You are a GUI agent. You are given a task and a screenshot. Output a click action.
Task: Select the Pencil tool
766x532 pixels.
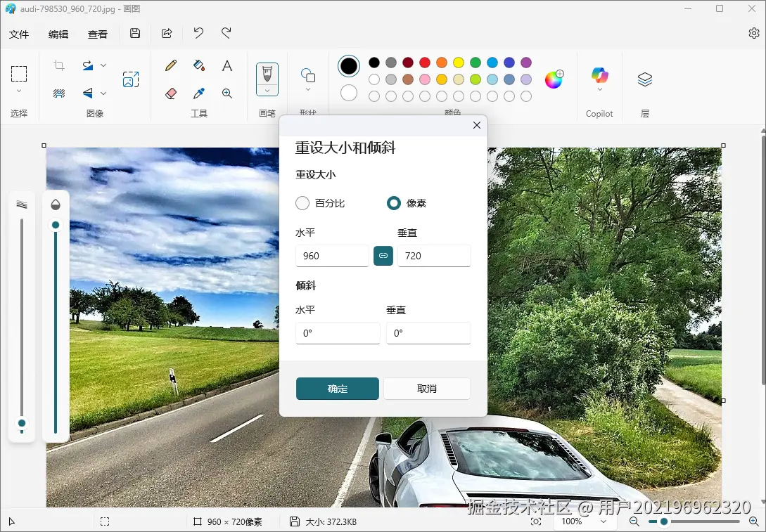click(170, 65)
